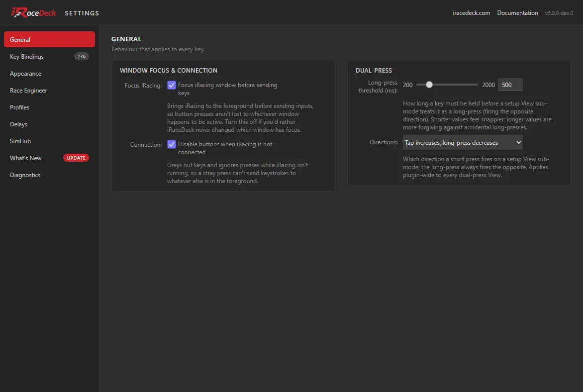Open Delays settings

tap(49, 124)
